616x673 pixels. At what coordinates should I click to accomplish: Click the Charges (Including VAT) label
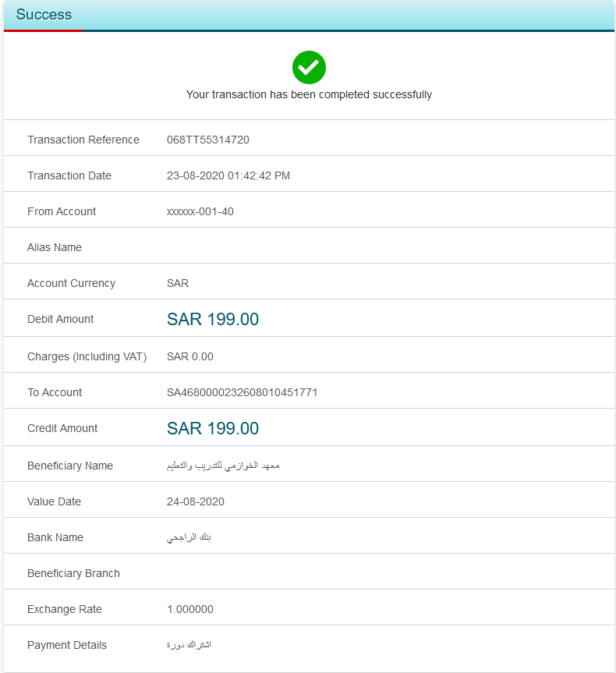[x=87, y=356]
